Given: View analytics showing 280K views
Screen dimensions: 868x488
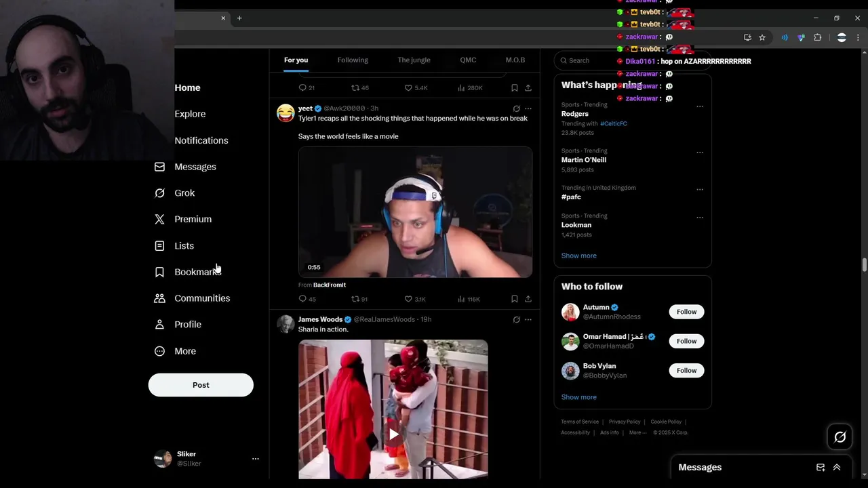Looking at the screenshot, I should click(470, 88).
